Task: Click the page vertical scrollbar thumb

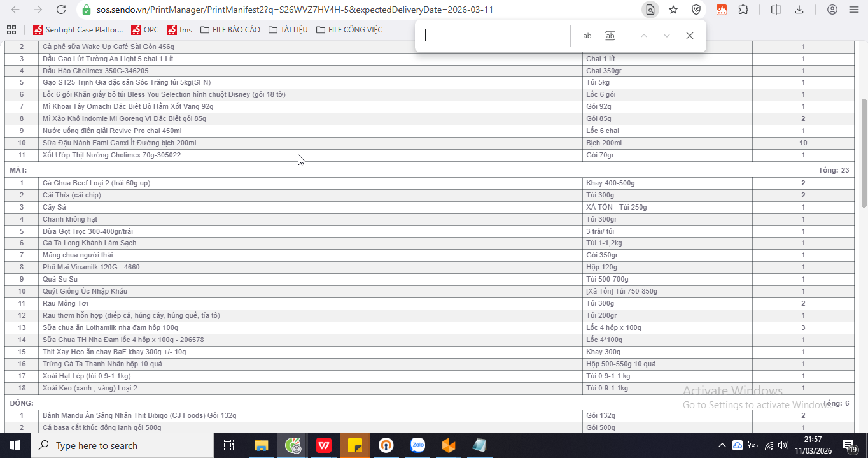Action: point(864,153)
